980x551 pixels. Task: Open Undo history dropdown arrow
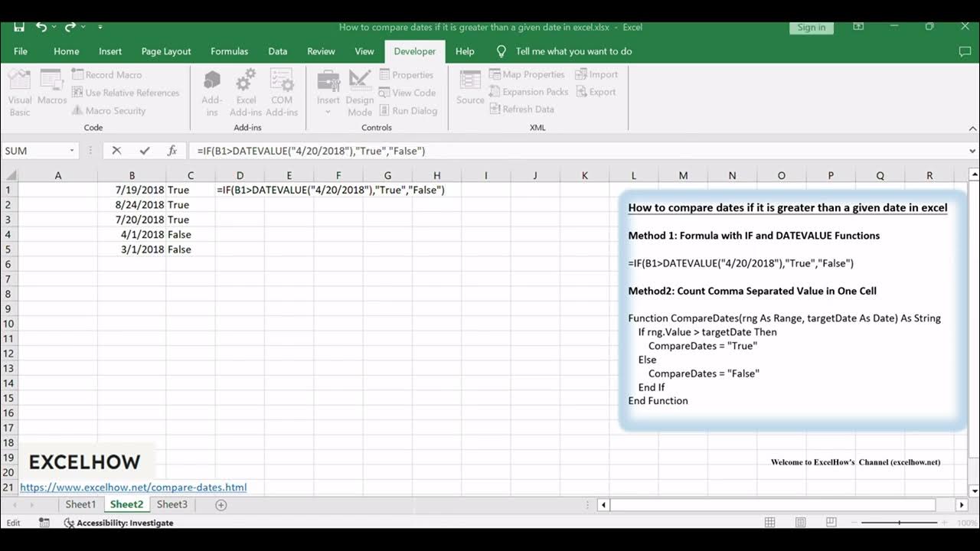[x=54, y=27]
